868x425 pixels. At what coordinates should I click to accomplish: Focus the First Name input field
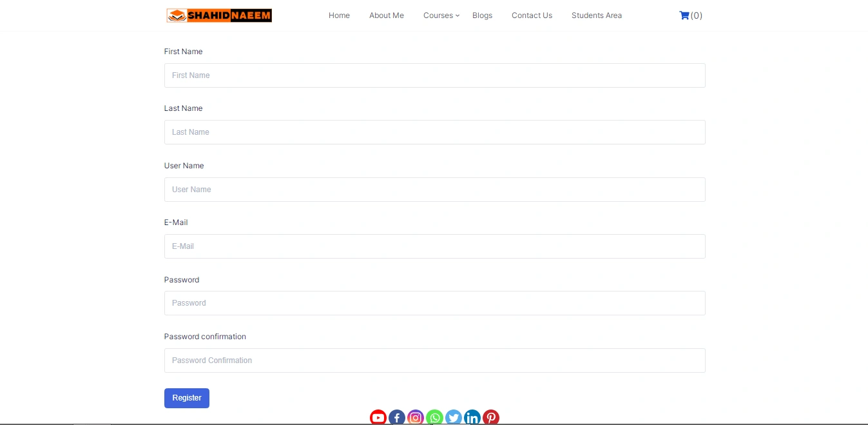coord(435,75)
